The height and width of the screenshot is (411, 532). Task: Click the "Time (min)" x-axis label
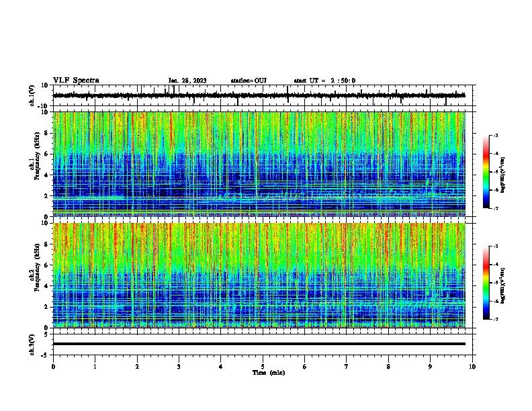click(x=269, y=373)
